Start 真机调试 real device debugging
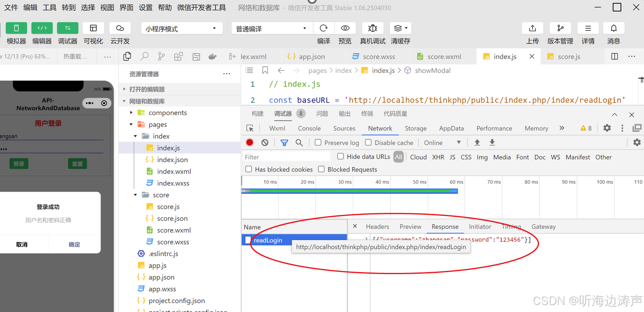 [373, 28]
